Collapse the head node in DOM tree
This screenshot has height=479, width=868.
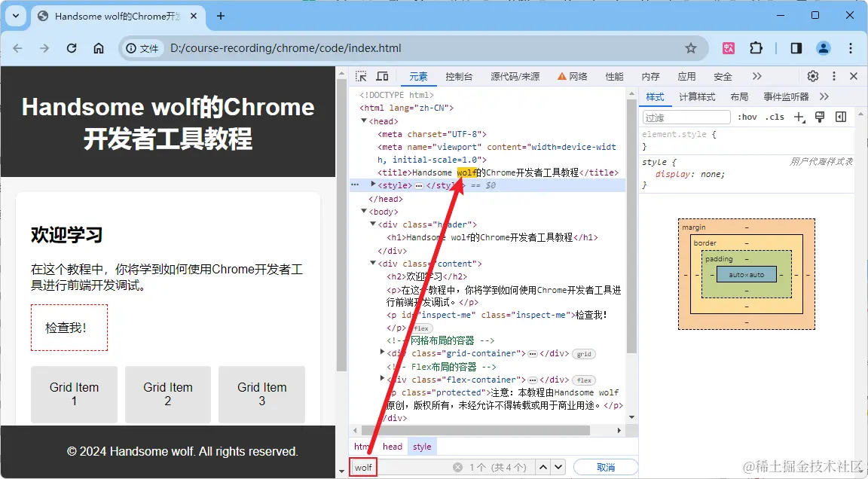click(x=364, y=121)
